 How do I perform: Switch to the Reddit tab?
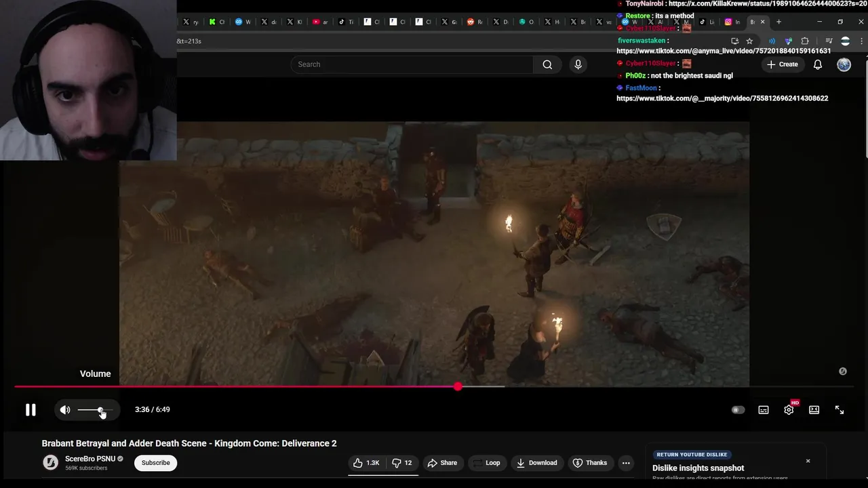475,22
